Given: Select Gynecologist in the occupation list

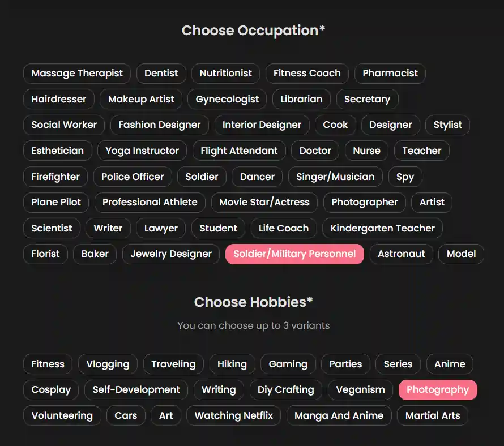Looking at the screenshot, I should click(x=227, y=99).
